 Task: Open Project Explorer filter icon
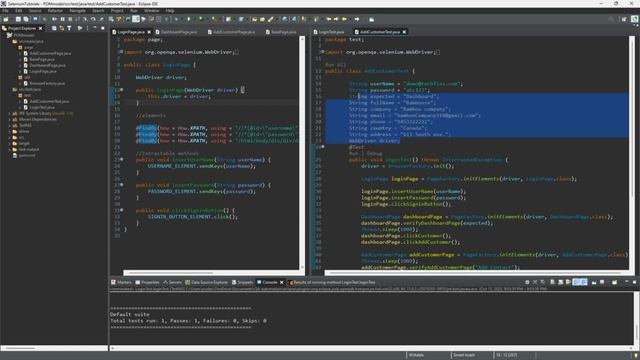tap(69, 28)
